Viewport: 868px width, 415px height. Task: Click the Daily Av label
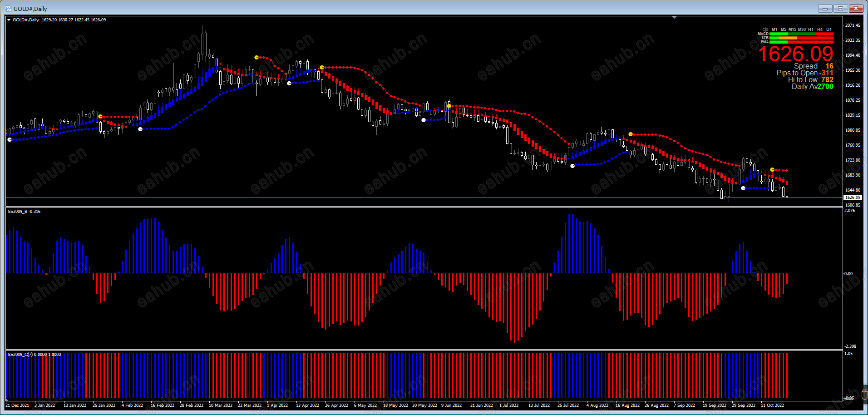tap(804, 87)
